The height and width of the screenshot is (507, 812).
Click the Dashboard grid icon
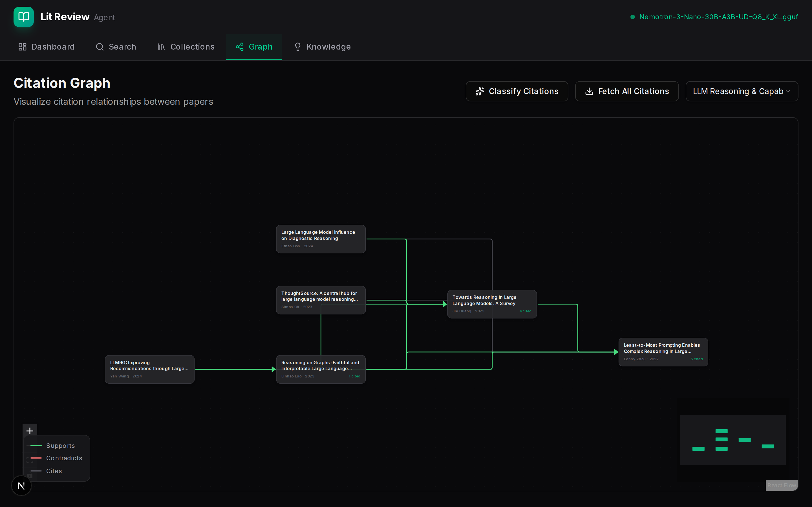(x=23, y=47)
